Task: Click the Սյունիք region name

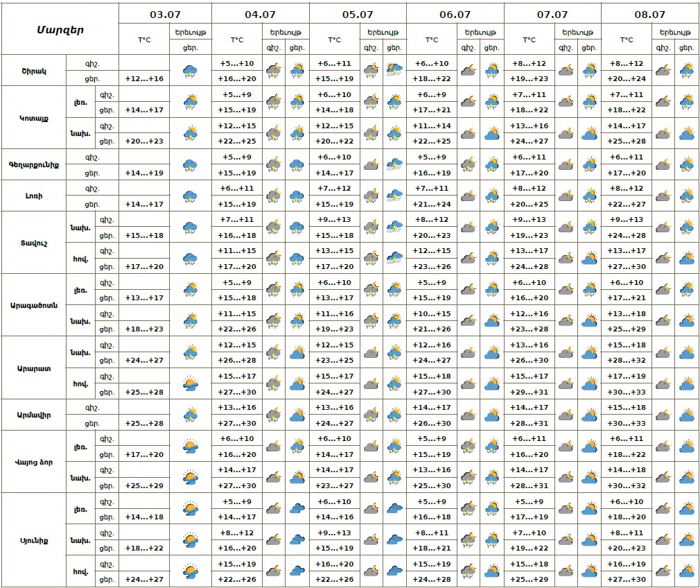Action: [34, 541]
